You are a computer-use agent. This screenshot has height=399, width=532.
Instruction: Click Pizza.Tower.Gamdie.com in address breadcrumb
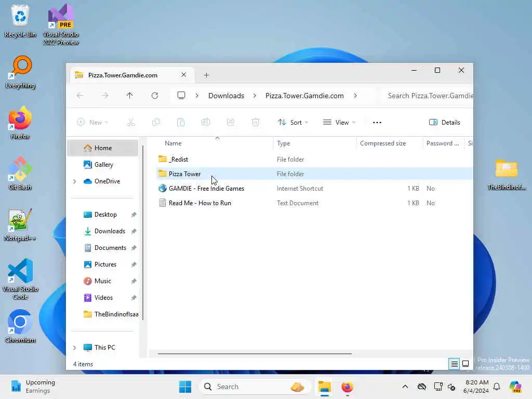pyautogui.click(x=304, y=96)
